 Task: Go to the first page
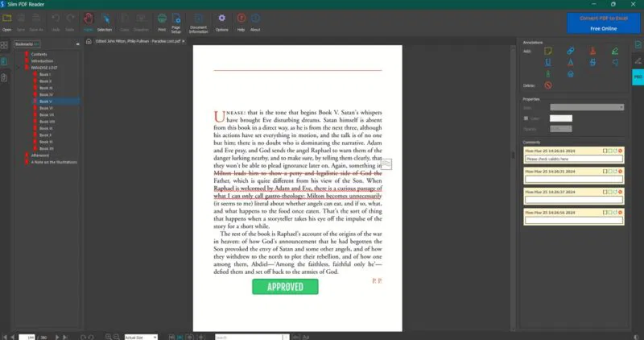[5, 337]
